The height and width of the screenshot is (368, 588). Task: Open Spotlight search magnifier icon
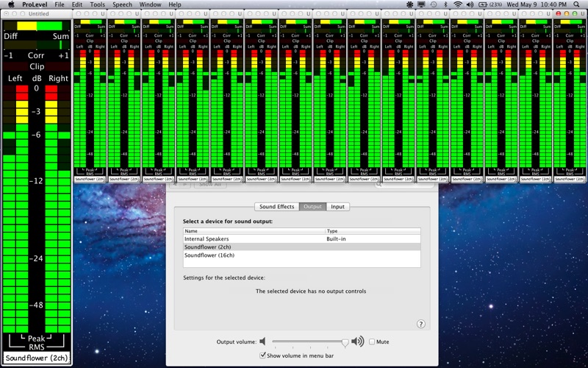pos(576,4)
